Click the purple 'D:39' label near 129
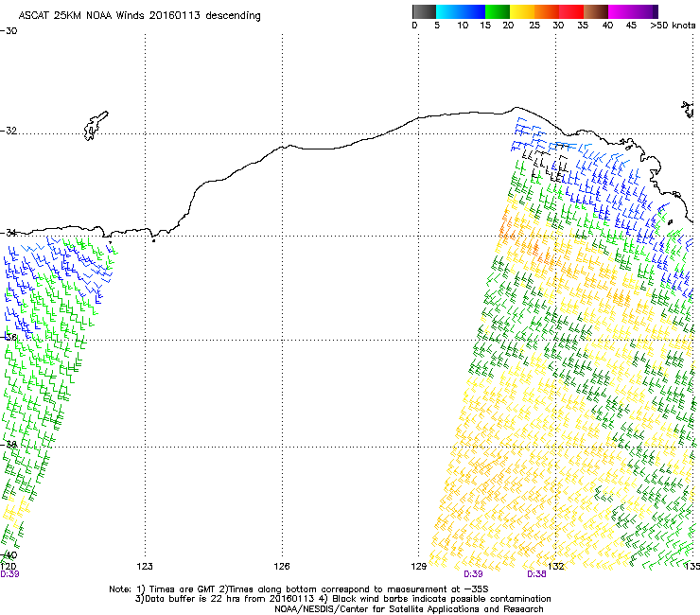The image size is (700, 615). coord(473,574)
